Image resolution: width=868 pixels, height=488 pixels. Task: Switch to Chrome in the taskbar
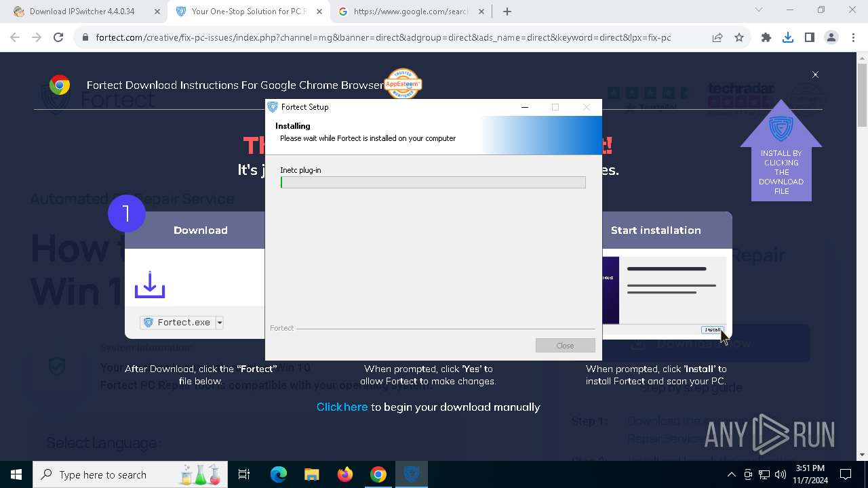point(378,474)
